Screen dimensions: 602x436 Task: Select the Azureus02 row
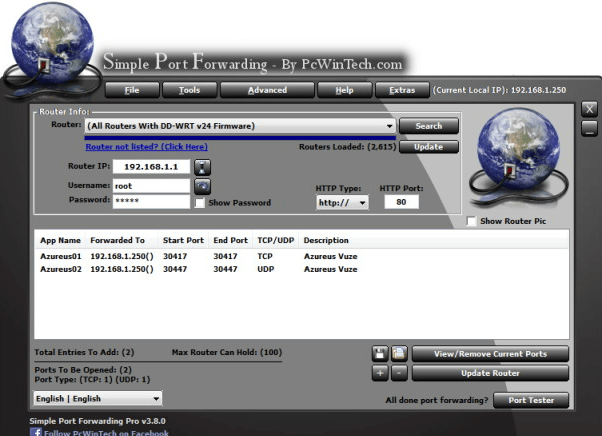pyautogui.click(x=301, y=269)
